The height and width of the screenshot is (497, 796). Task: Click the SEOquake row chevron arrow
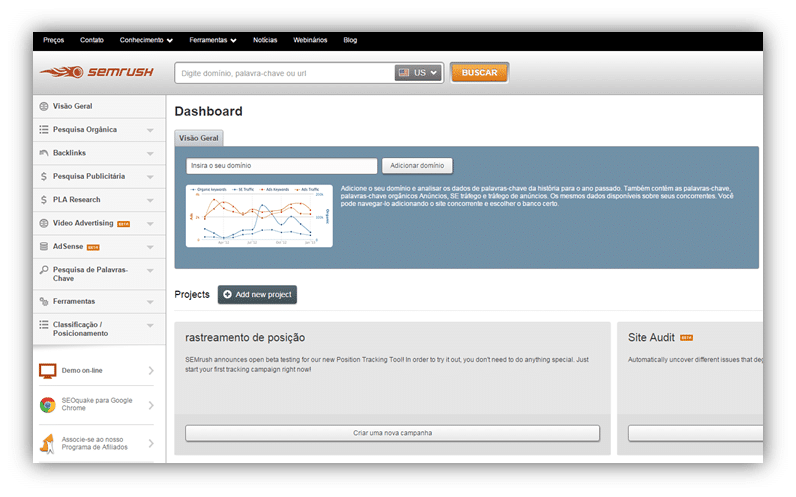click(x=151, y=405)
